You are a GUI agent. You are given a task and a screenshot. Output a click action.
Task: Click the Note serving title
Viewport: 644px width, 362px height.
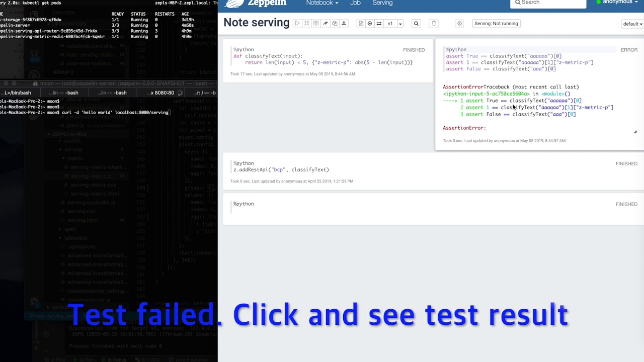click(x=257, y=23)
